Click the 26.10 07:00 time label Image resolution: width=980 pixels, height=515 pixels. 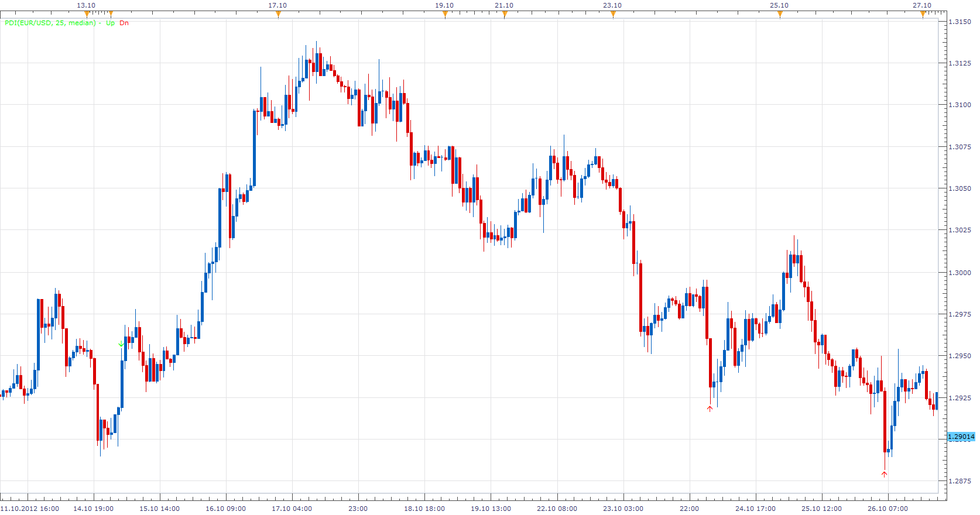(x=888, y=509)
